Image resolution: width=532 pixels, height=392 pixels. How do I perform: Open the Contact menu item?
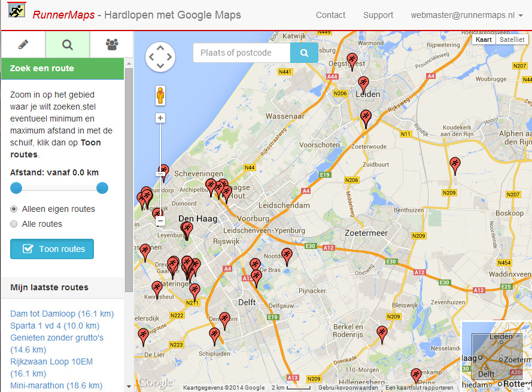330,15
